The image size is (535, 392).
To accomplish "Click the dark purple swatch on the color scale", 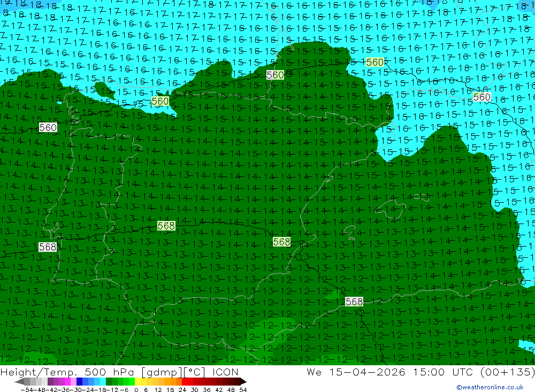I will (x=50, y=382).
